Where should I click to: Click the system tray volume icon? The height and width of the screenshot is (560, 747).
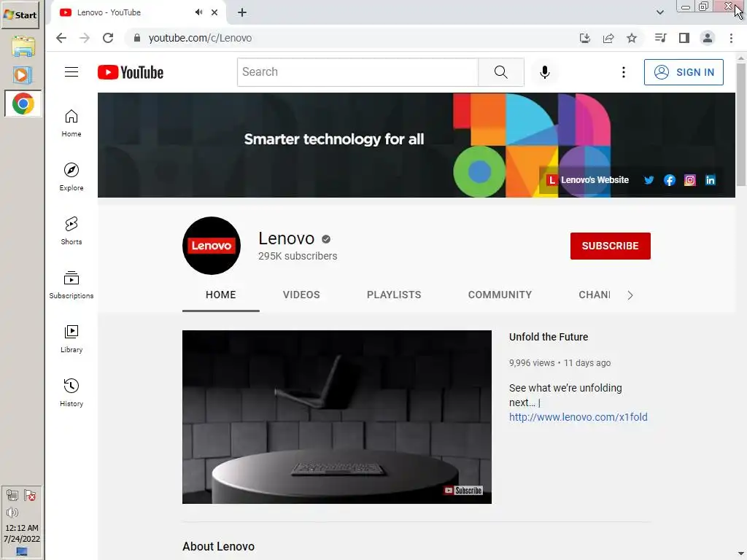coord(12,513)
